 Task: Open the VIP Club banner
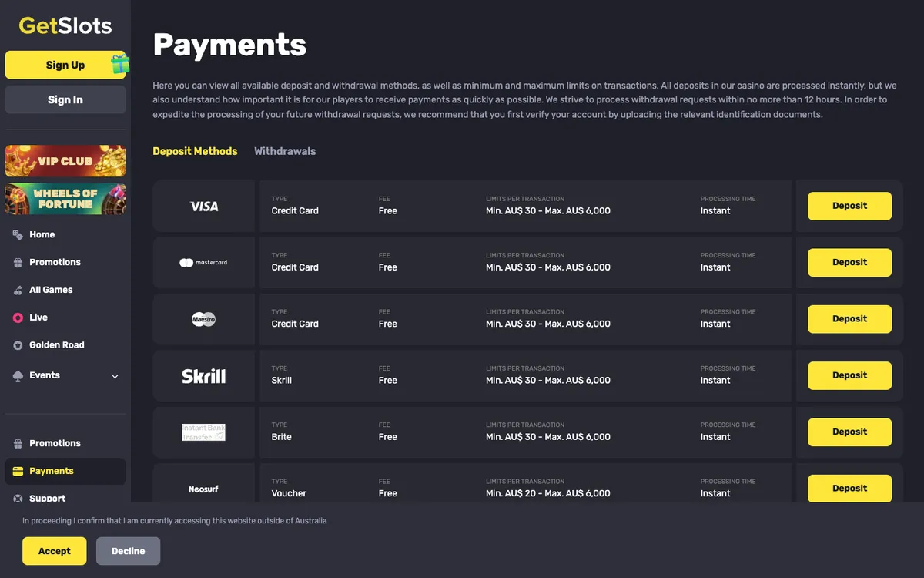click(65, 161)
